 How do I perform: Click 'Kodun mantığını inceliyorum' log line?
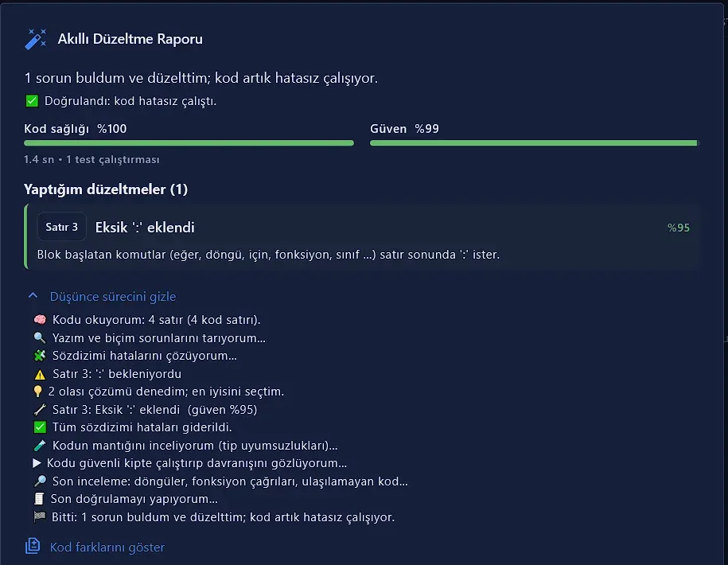[x=195, y=446]
